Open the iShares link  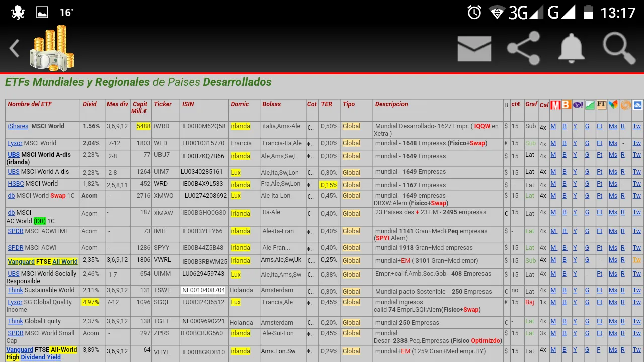tap(18, 126)
